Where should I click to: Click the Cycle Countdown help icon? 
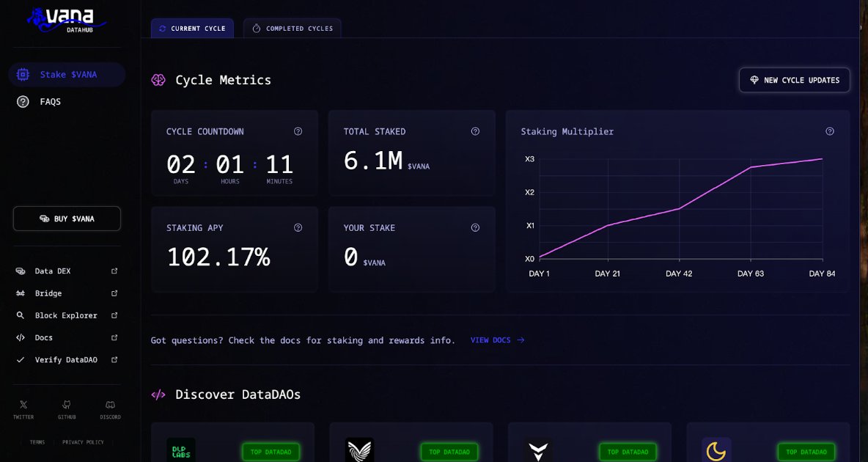click(298, 131)
